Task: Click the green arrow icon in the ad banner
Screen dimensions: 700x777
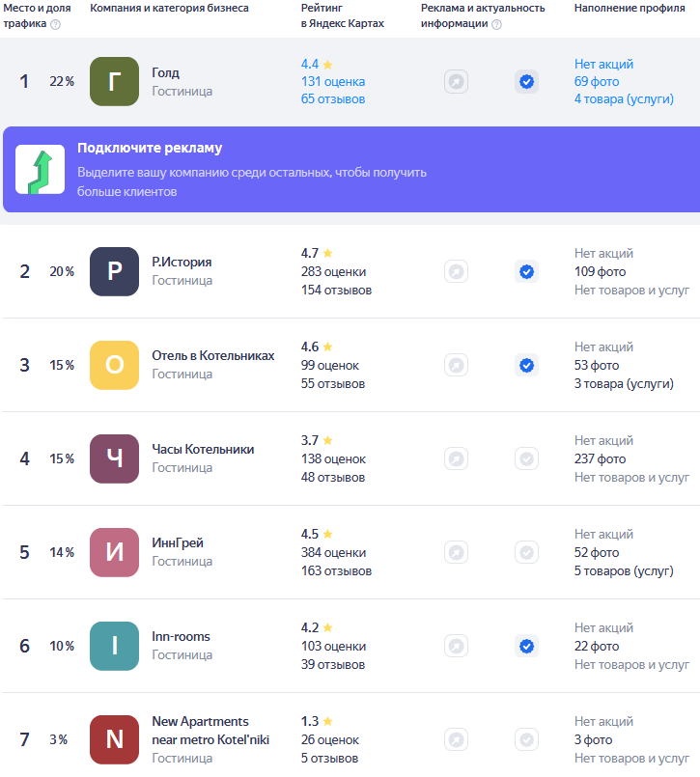Action: coord(41,170)
